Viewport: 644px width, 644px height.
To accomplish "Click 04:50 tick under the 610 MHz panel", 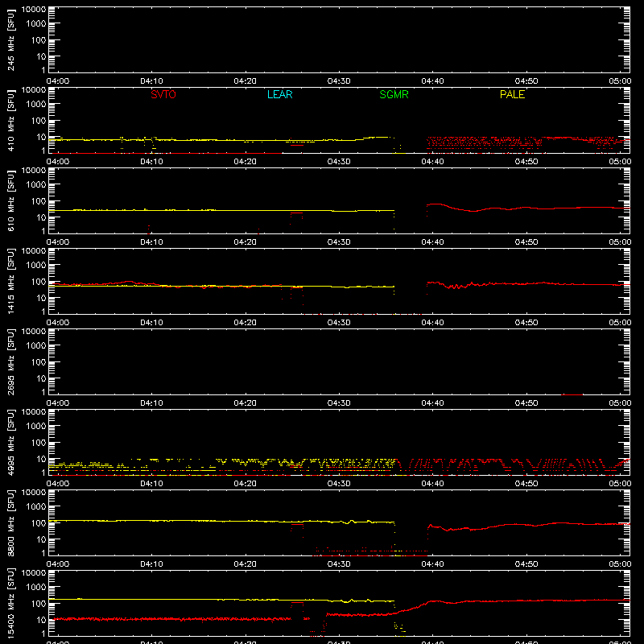I will (526, 242).
